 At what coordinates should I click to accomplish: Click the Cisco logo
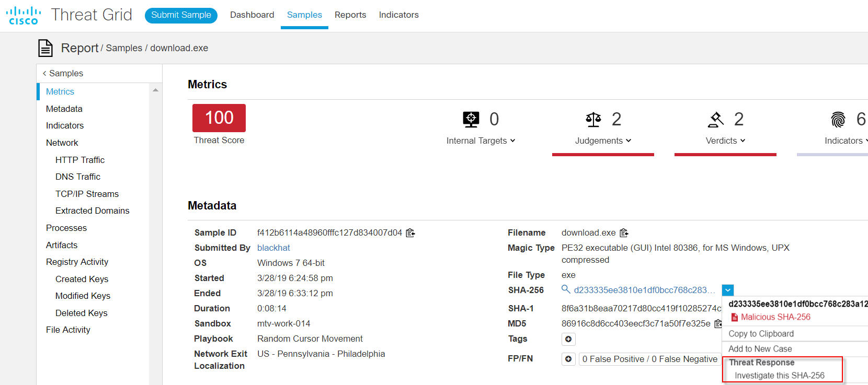click(24, 15)
